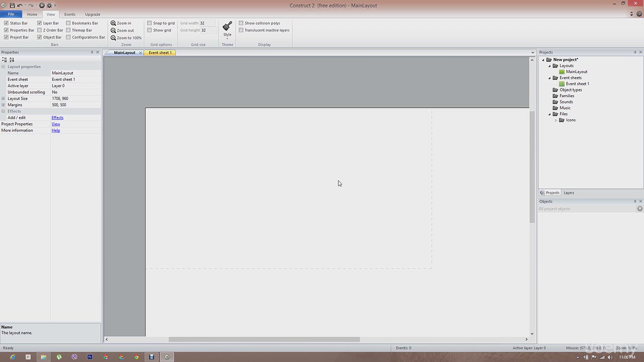Start debugging with the bug icon
644x362 pixels.
(x=49, y=5)
